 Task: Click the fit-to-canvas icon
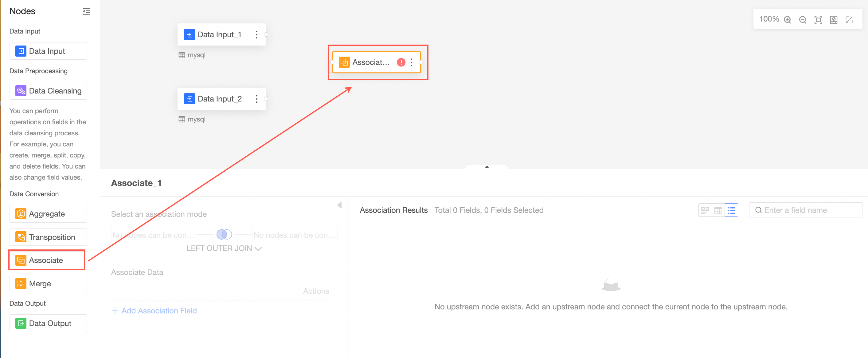(818, 20)
